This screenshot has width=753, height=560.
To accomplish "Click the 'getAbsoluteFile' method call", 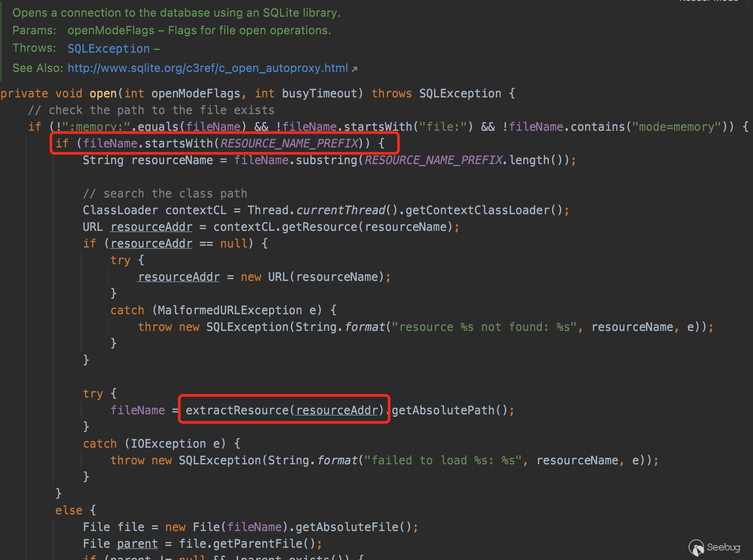I will [347, 527].
